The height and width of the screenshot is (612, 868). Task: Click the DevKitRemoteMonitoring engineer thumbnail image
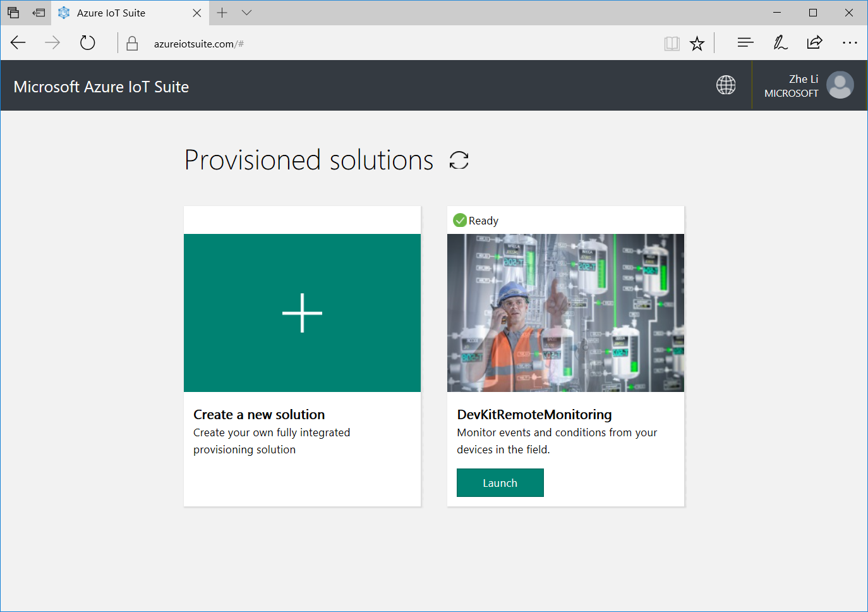tap(565, 313)
